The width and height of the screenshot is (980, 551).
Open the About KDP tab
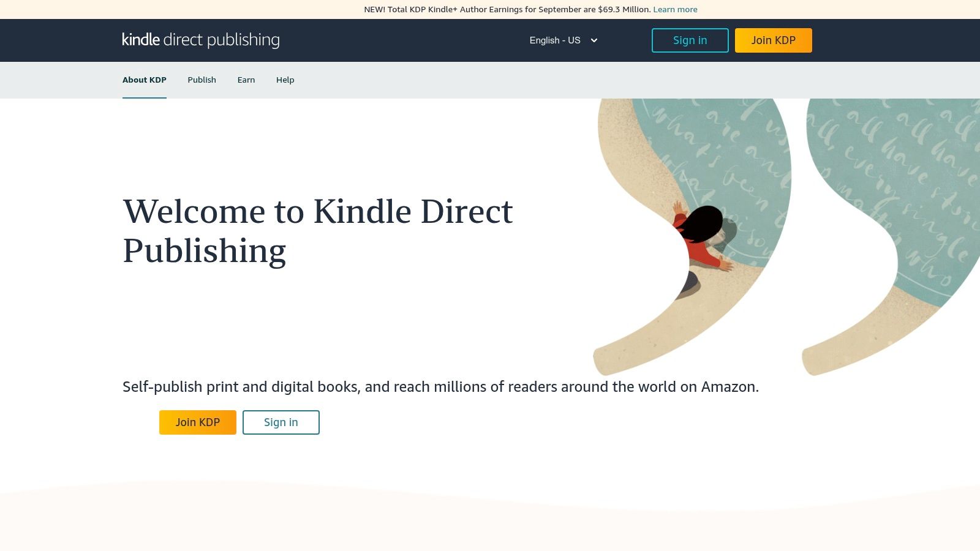[x=145, y=80]
